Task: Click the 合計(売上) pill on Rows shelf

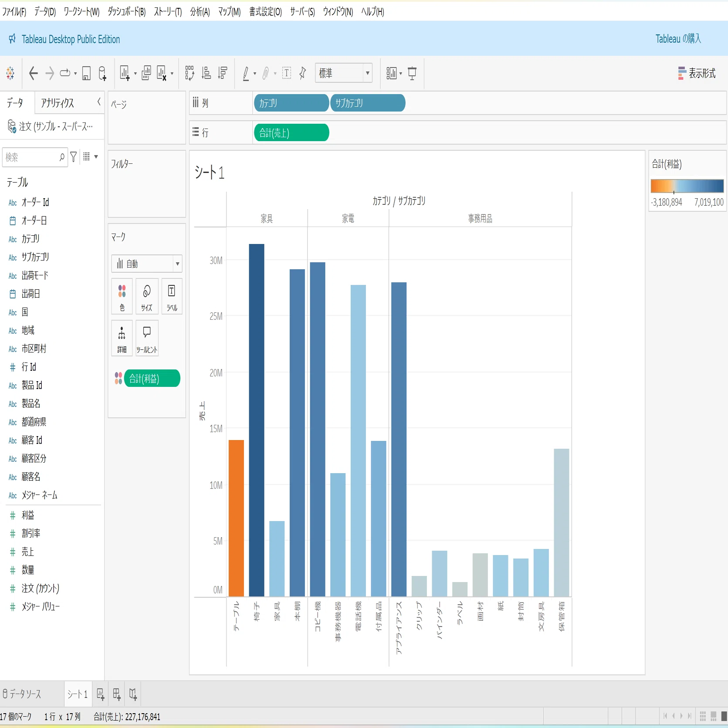Action: pyautogui.click(x=291, y=133)
